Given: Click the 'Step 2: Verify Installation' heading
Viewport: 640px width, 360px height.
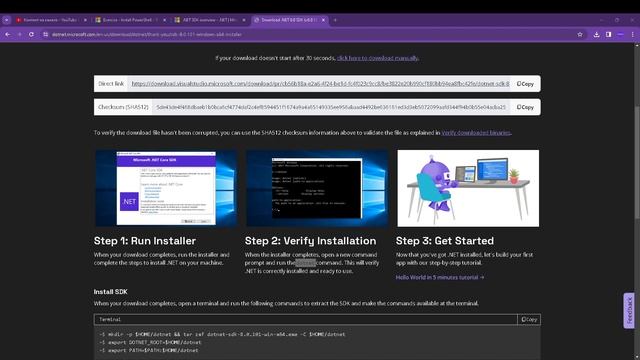Looking at the screenshot, I should (x=310, y=241).
